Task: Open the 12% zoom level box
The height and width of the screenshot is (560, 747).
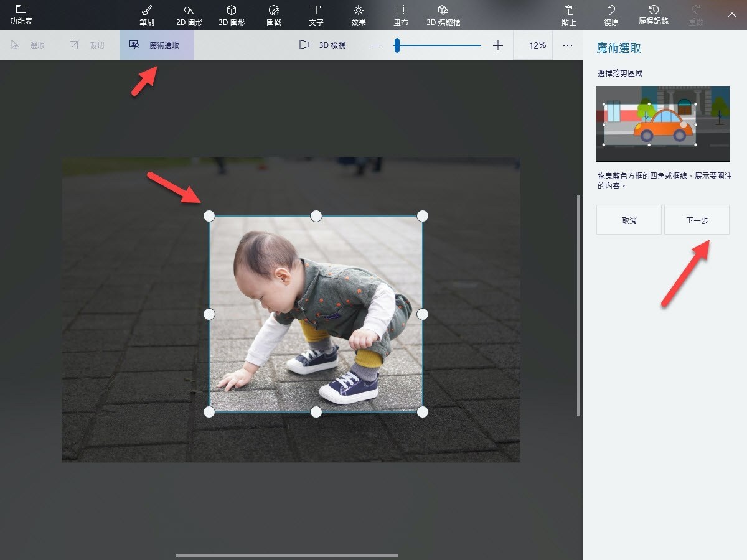Action: (x=533, y=45)
